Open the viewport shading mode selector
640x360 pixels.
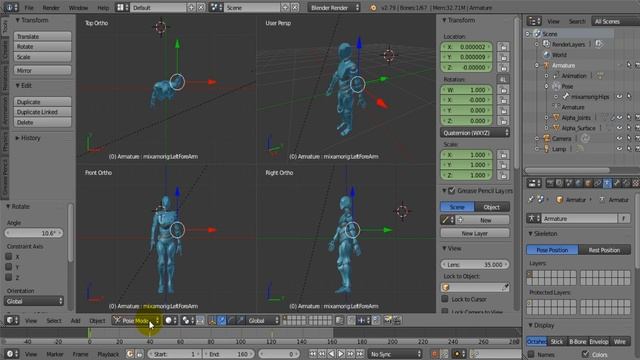pyautogui.click(x=171, y=320)
